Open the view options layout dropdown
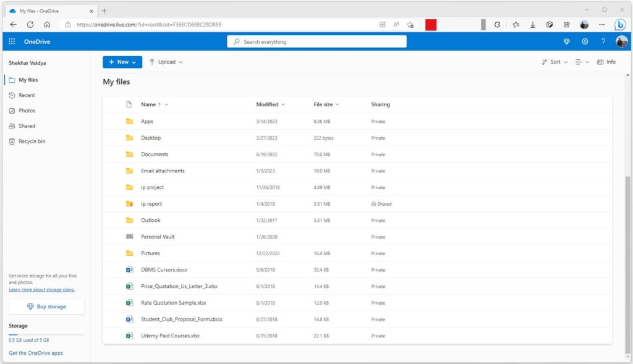Screen dimensions: 633x364 582,62
